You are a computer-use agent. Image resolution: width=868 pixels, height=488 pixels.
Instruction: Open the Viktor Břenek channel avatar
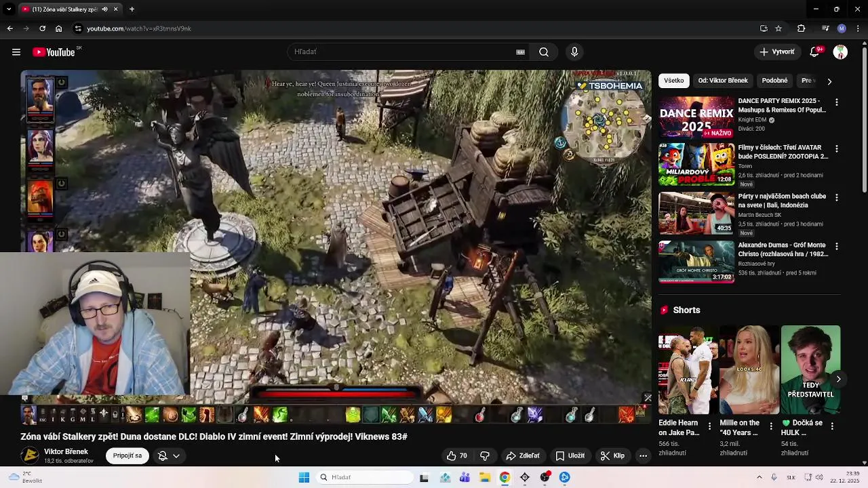click(30, 455)
